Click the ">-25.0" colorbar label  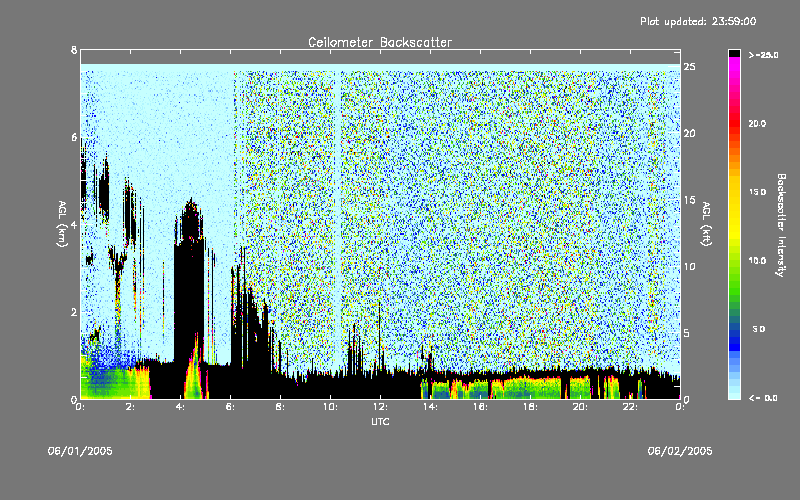(763, 55)
